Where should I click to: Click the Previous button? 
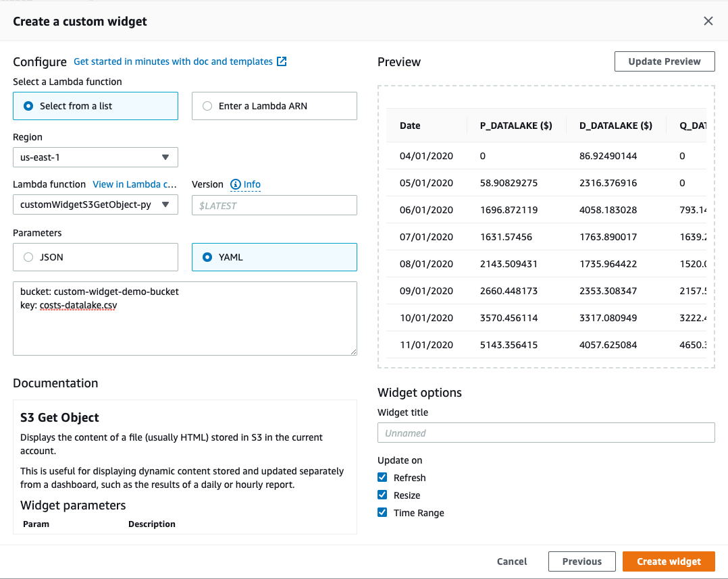[581, 561]
